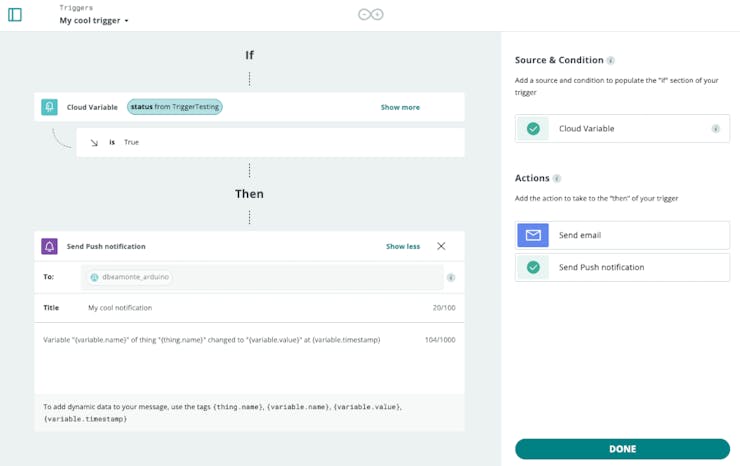
Task: Expand Cloud Variable with Show more
Action: point(400,107)
